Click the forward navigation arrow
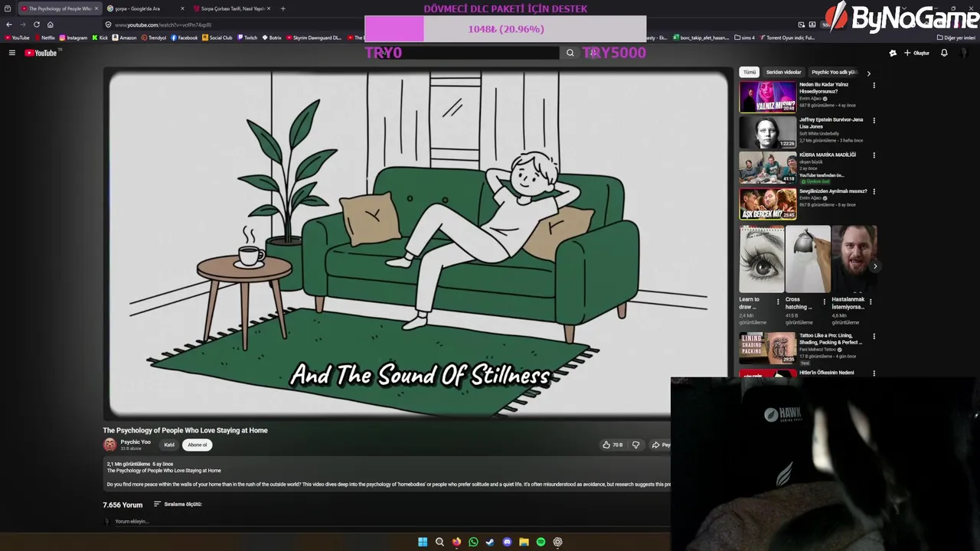Image resolution: width=980 pixels, height=551 pixels. pos(22,24)
